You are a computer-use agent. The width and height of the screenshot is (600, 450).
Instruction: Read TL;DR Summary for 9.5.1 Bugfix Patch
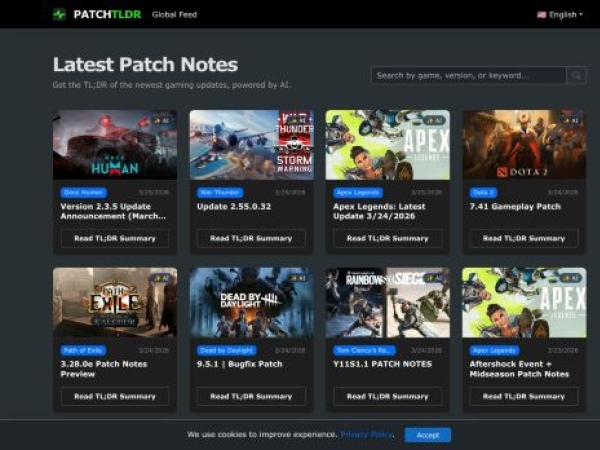[x=251, y=396]
